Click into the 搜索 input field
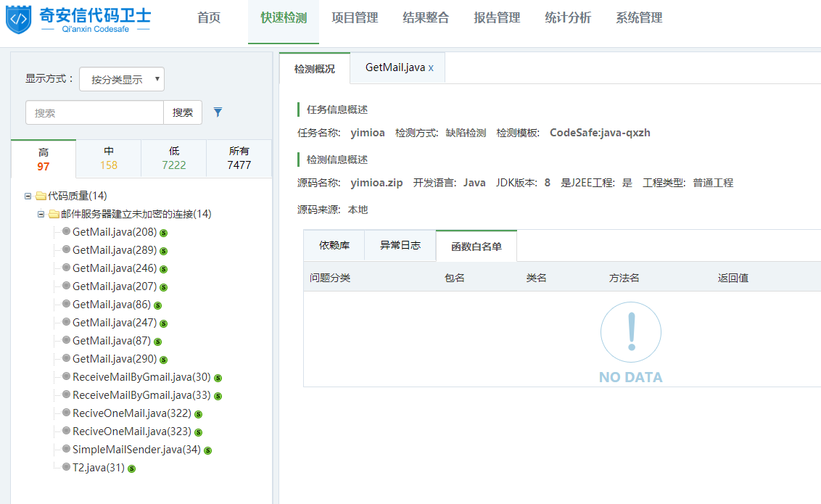 (95, 112)
